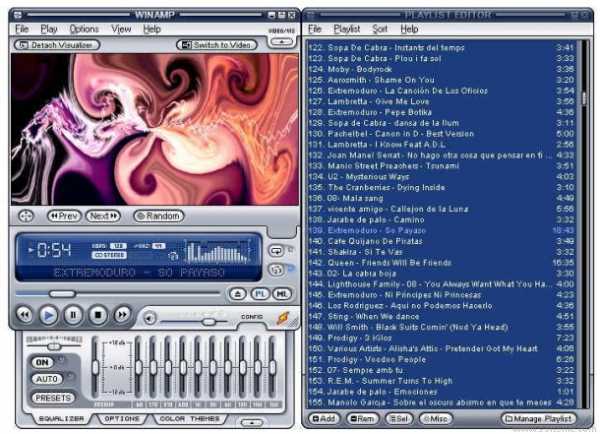Click the song time display 0:54
This screenshot has width=600, height=434.
54,250
